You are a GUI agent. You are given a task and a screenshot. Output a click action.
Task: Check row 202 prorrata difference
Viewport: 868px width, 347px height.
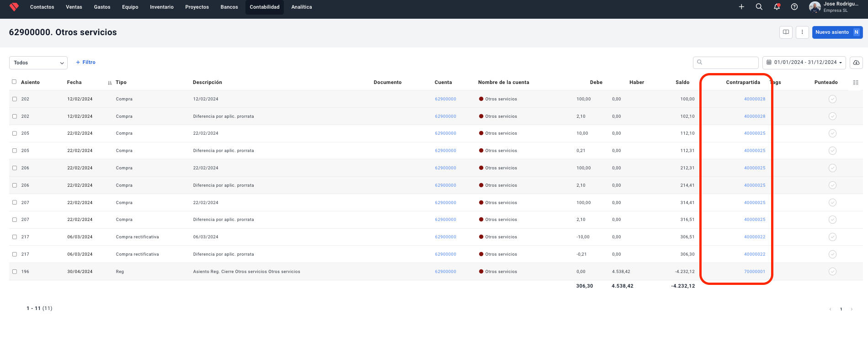coord(15,116)
